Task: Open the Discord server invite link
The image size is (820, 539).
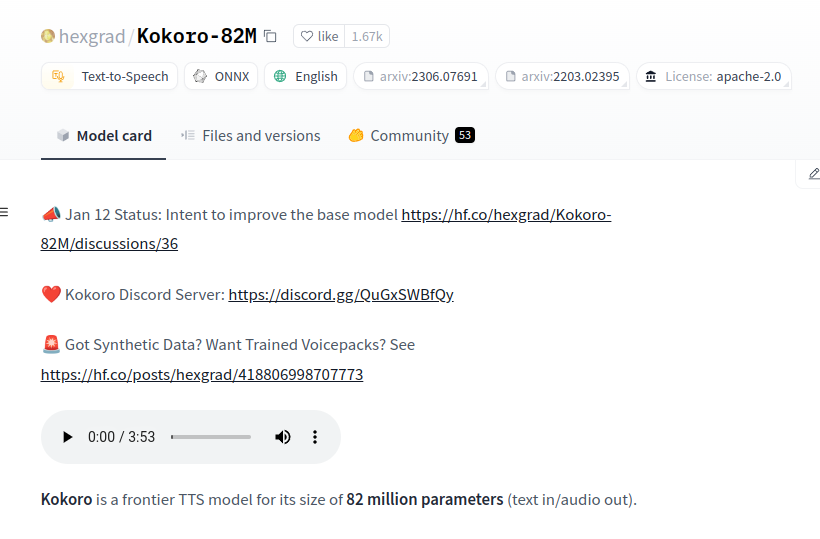Action: (341, 294)
